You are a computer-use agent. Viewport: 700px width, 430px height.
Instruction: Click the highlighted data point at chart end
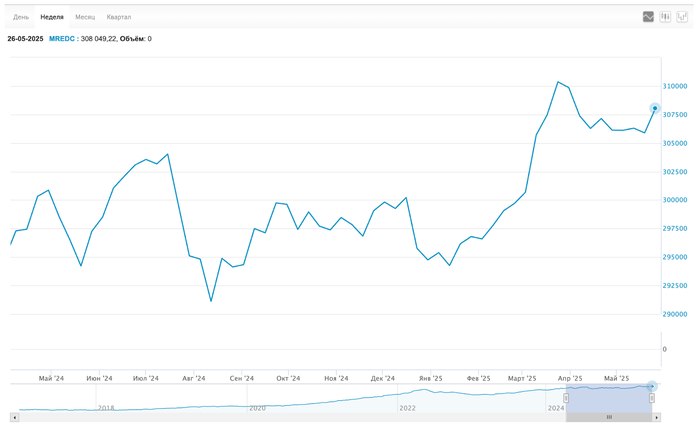click(655, 108)
